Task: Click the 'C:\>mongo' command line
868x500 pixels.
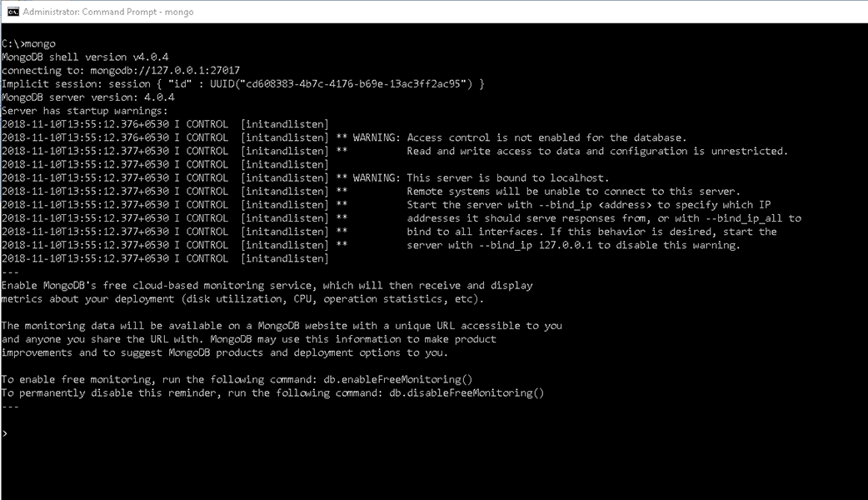Action: [x=28, y=43]
